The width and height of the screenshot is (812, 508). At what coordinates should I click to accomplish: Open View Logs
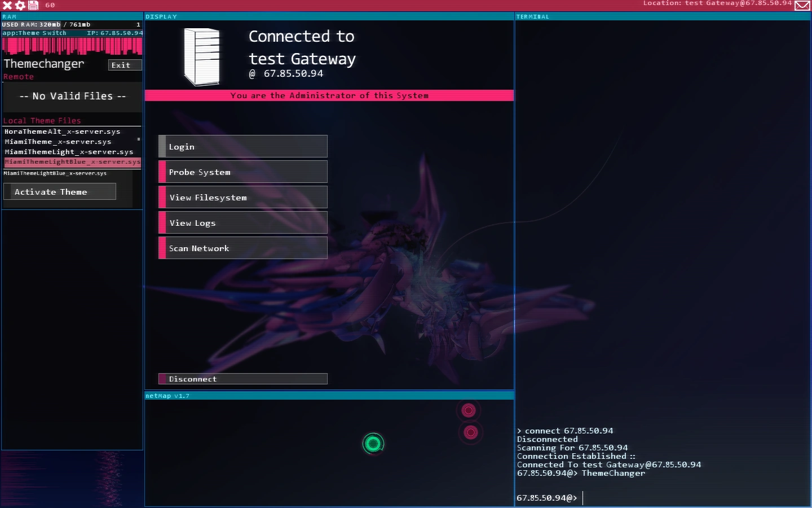click(x=243, y=222)
